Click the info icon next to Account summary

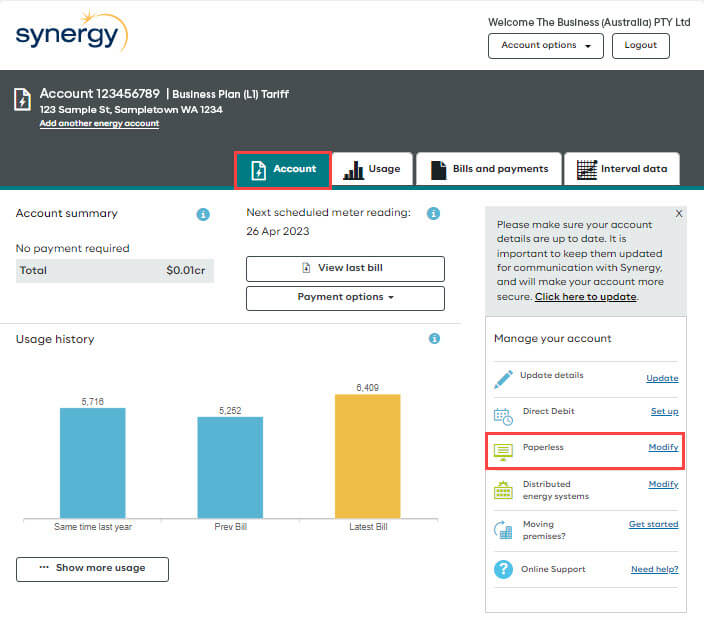pyautogui.click(x=203, y=214)
